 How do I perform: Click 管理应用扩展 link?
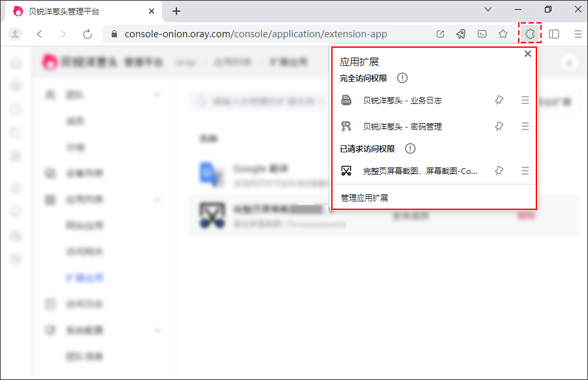coord(365,198)
